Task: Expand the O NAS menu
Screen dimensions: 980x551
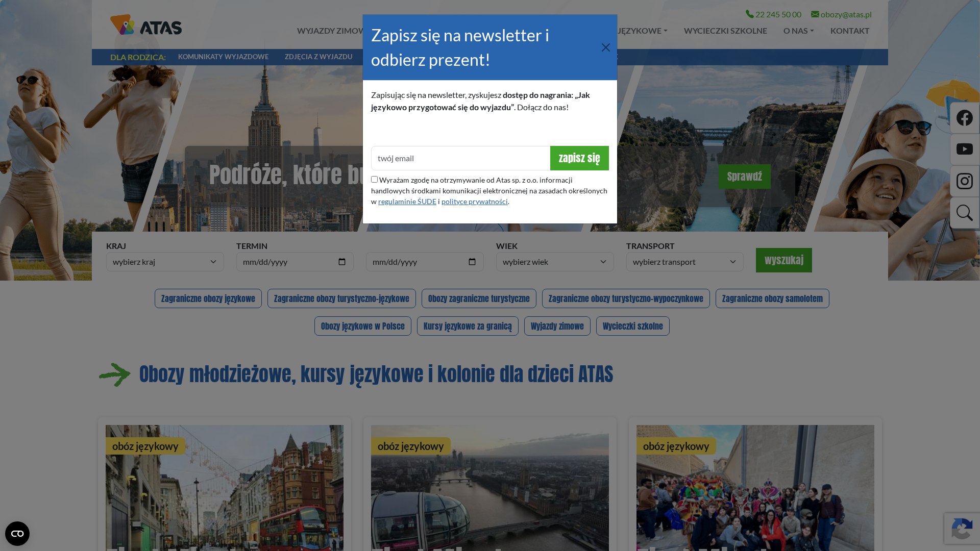Action: pyautogui.click(x=799, y=31)
